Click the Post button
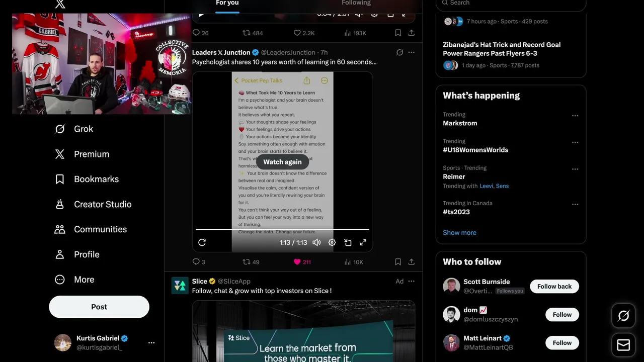Viewport: 644px width, 362px height. [x=99, y=307]
